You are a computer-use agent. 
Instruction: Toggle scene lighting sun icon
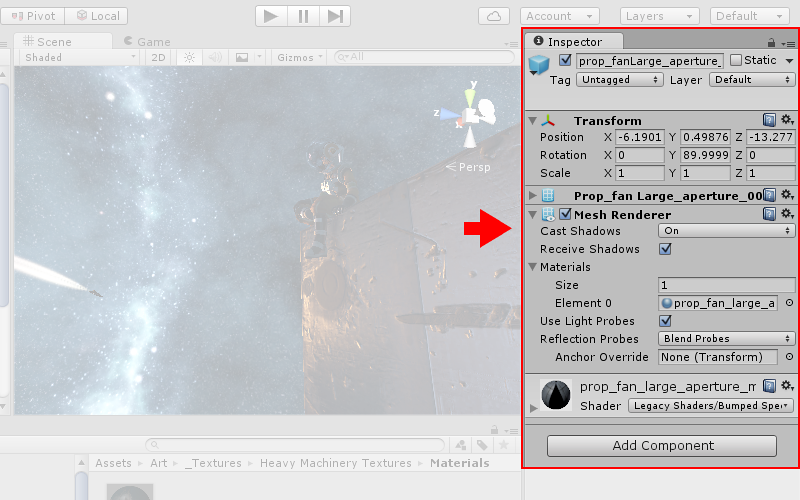pyautogui.click(x=189, y=58)
